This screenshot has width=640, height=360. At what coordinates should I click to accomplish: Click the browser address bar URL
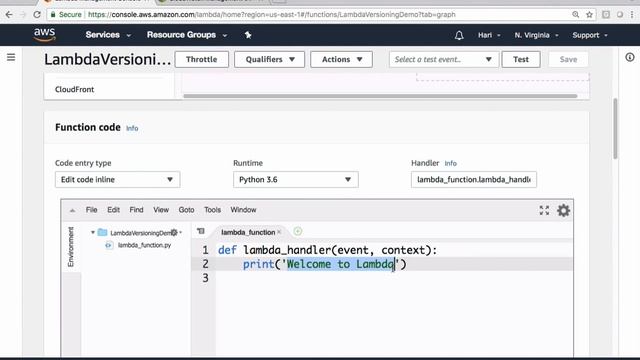271,14
